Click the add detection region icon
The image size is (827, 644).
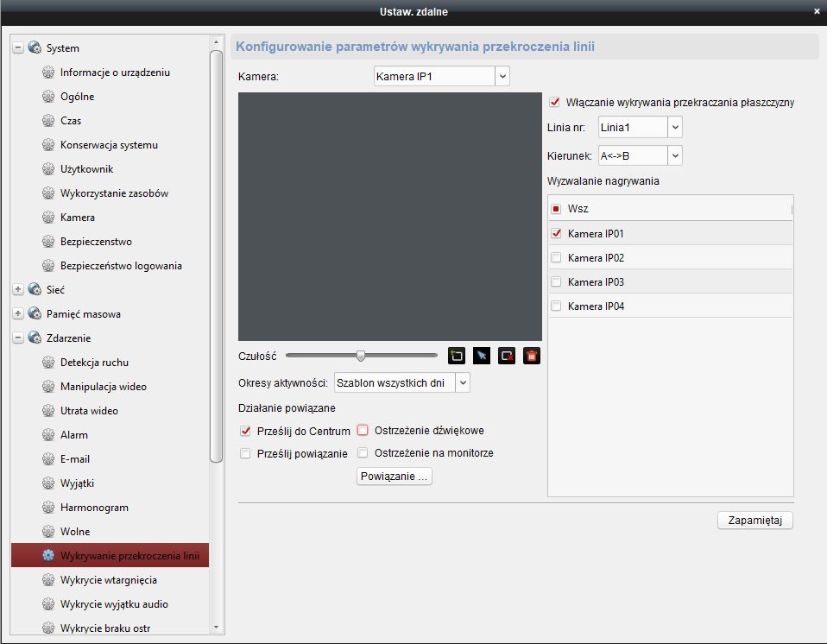pyautogui.click(x=457, y=356)
